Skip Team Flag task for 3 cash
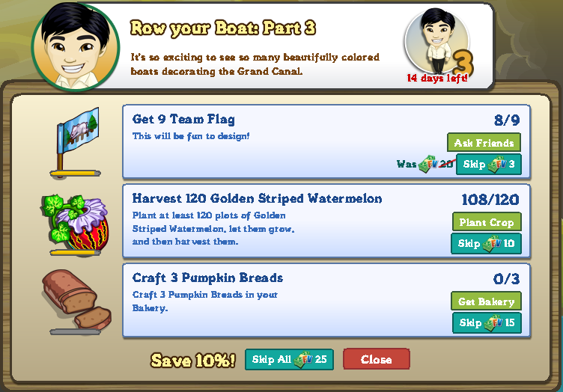This screenshot has height=392, width=563. point(489,165)
